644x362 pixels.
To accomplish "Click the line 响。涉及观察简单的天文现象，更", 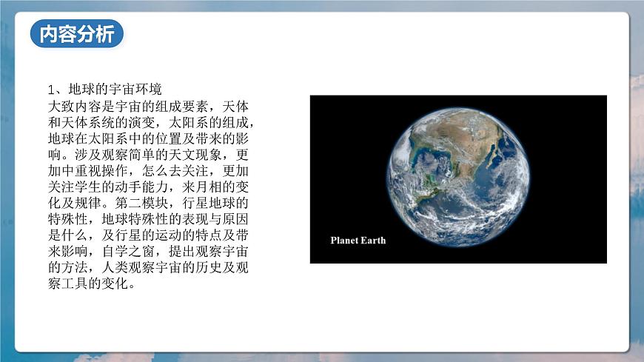I will (x=148, y=155).
